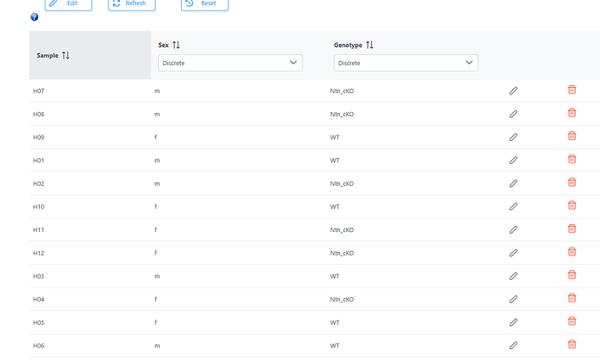This screenshot has height=364, width=600.
Task: Delete sample H12 with trash icon
Action: coord(571,251)
